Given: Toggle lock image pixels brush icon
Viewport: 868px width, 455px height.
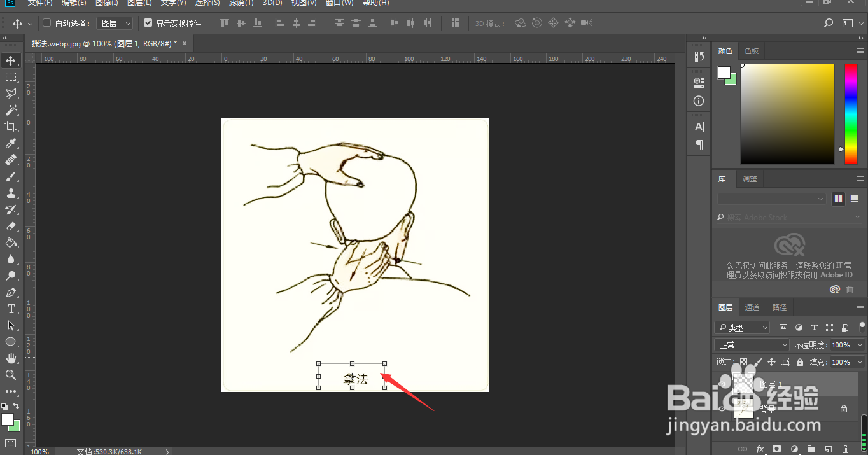Looking at the screenshot, I should coord(757,362).
